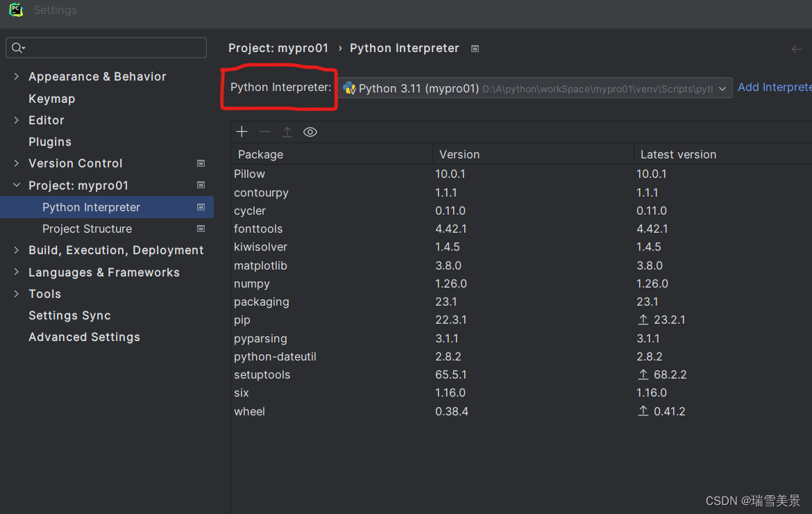This screenshot has width=812, height=514.
Task: Click the remove package minus icon
Action: [264, 131]
